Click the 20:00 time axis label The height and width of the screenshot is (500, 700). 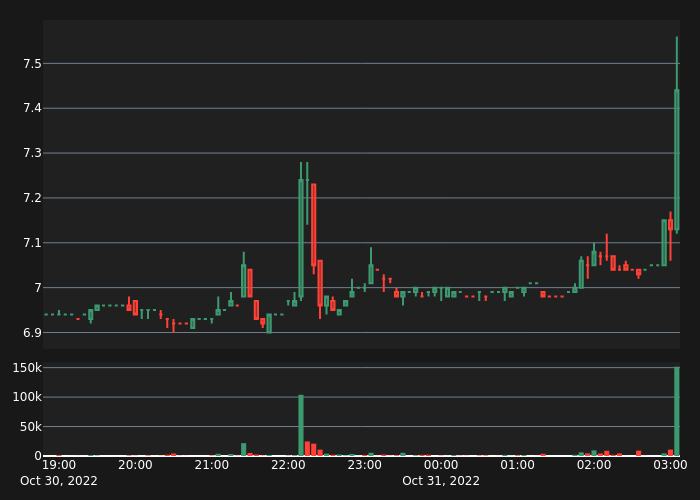coord(135,465)
